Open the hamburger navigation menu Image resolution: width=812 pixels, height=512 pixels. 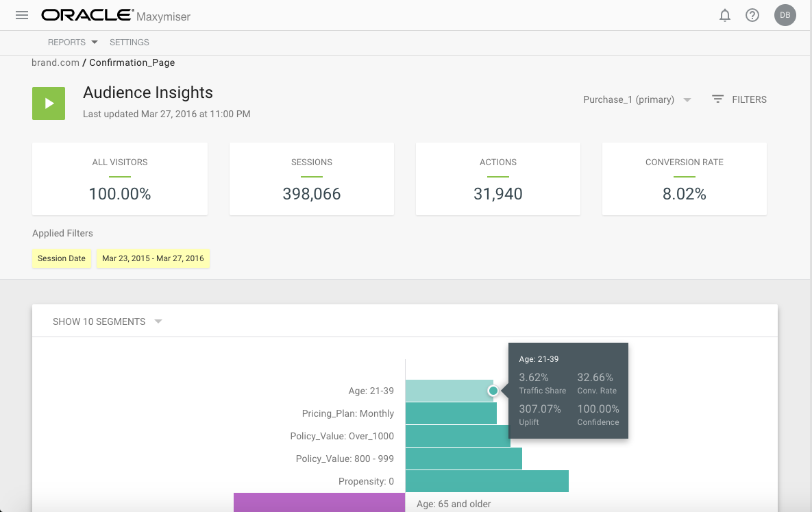pos(22,15)
